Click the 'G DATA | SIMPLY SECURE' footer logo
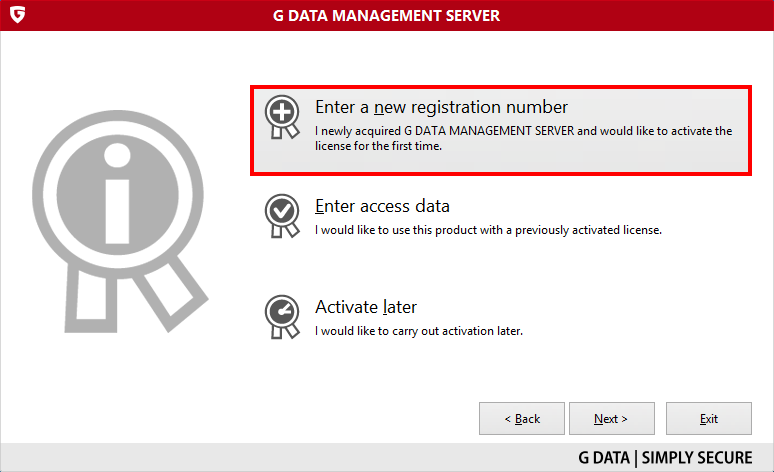 [x=665, y=458]
